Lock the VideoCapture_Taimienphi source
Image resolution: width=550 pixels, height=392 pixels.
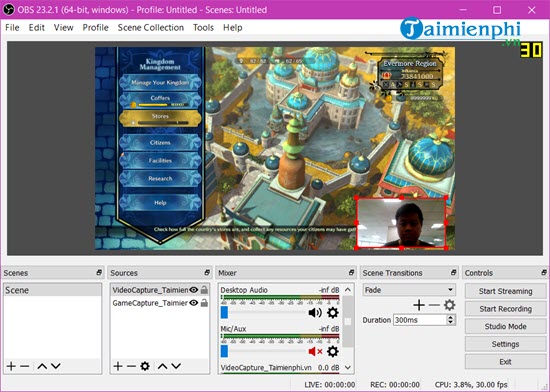204,290
